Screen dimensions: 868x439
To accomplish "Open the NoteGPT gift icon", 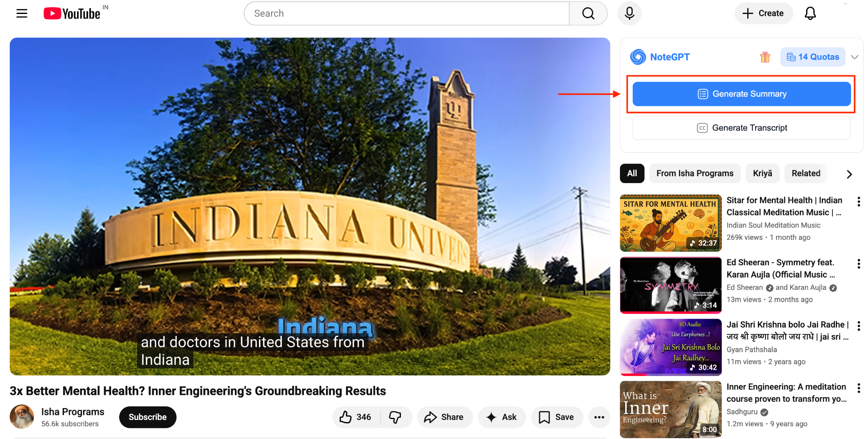I will (765, 57).
